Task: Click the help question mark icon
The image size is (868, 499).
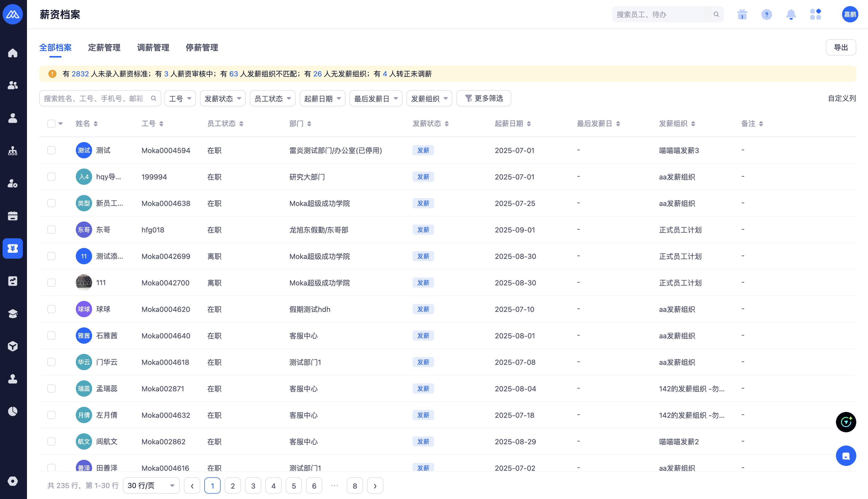Action: [766, 15]
